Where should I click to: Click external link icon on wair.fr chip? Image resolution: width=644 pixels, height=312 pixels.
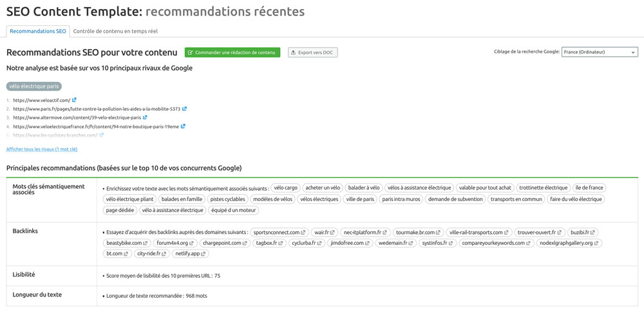click(333, 232)
